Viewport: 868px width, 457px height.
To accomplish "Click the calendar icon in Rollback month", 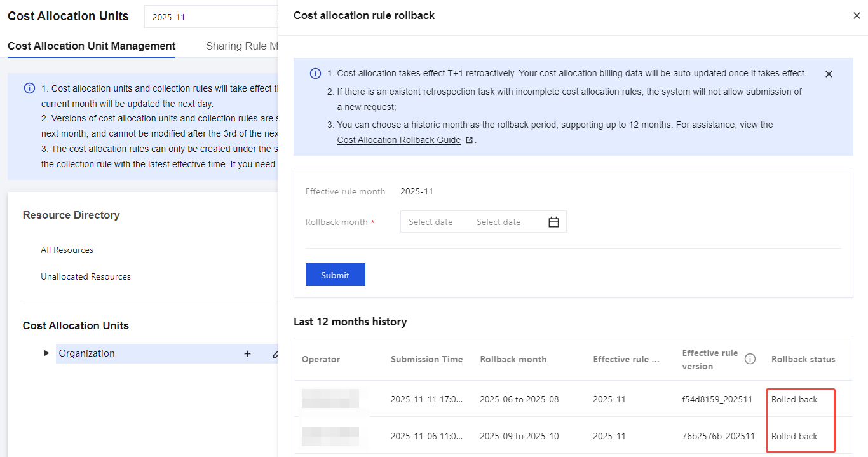I will point(553,222).
